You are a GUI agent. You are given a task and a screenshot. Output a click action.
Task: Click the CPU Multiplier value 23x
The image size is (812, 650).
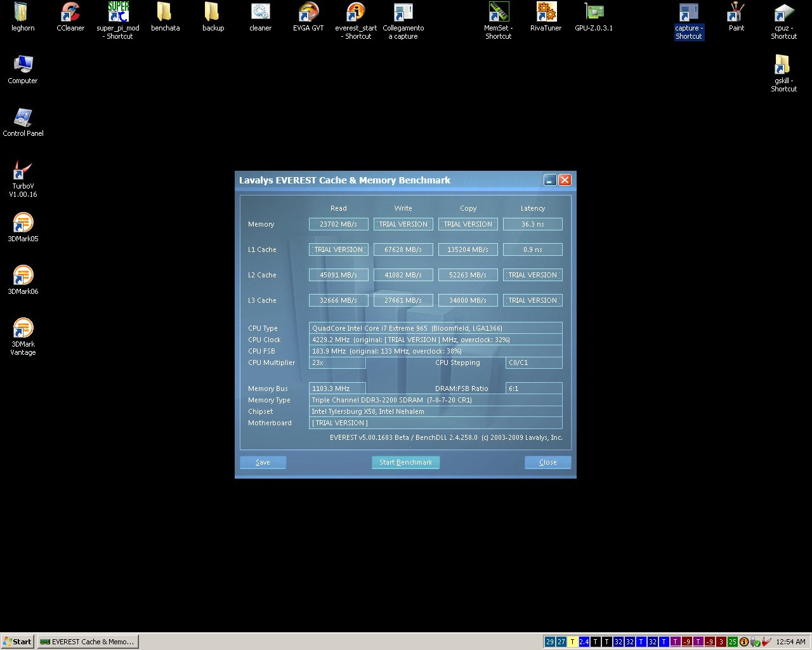pos(337,362)
